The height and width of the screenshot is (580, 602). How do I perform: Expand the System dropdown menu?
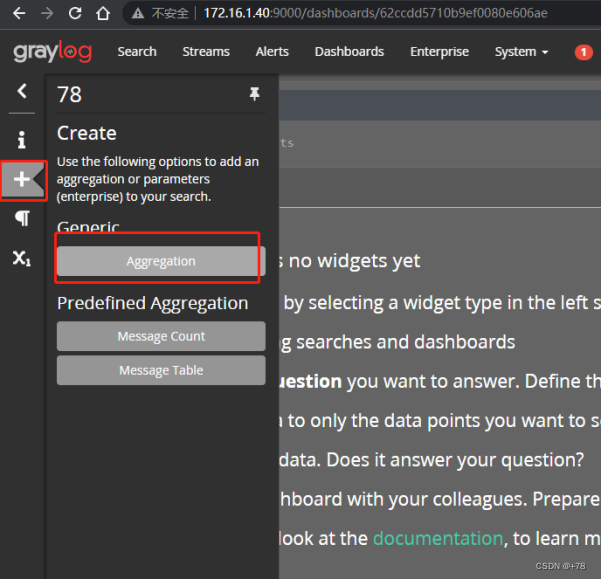(x=521, y=51)
